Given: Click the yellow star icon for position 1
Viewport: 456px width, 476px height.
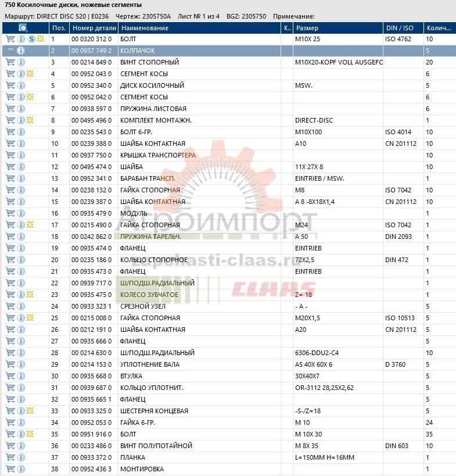Looking at the screenshot, I should (x=40, y=39).
